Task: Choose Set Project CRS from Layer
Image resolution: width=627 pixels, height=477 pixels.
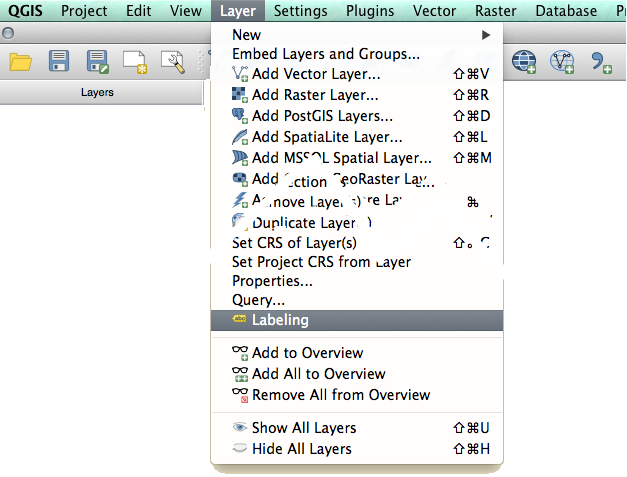Action: (357, 262)
